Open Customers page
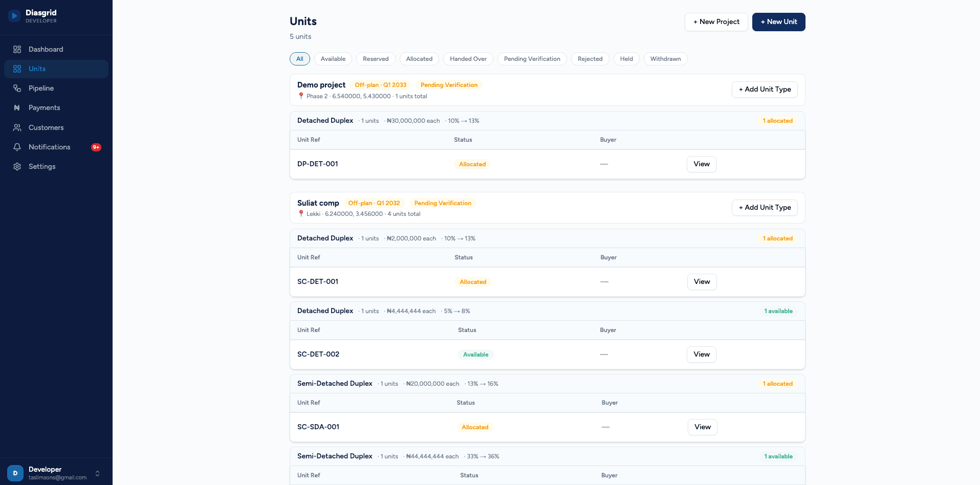 (x=56, y=127)
